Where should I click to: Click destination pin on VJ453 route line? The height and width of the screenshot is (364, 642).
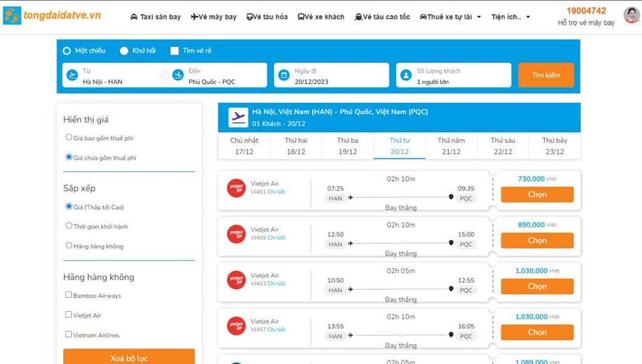pos(451,289)
